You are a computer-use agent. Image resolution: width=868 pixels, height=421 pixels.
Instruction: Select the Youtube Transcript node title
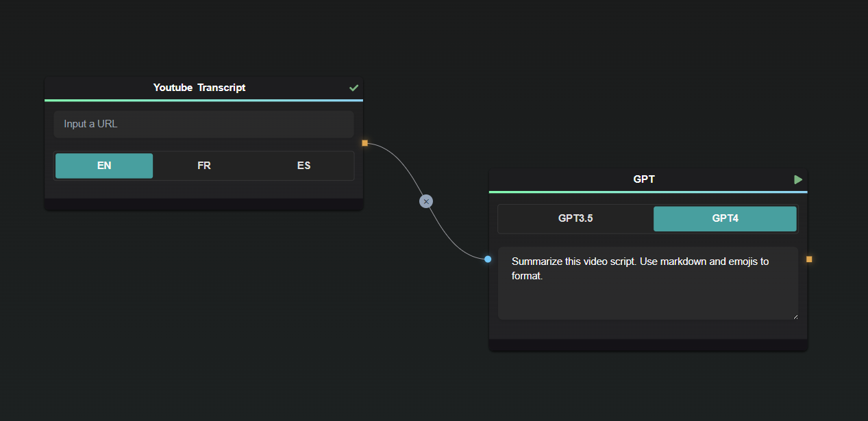pos(199,88)
